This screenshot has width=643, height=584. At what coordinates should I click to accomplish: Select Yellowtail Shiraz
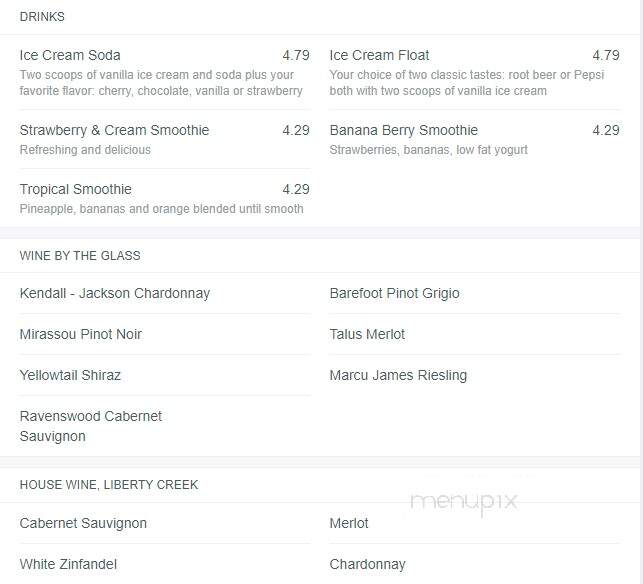(x=70, y=375)
